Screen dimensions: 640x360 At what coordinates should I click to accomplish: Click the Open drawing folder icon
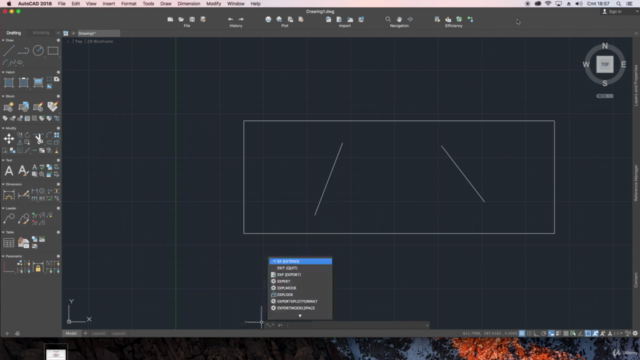(x=181, y=19)
